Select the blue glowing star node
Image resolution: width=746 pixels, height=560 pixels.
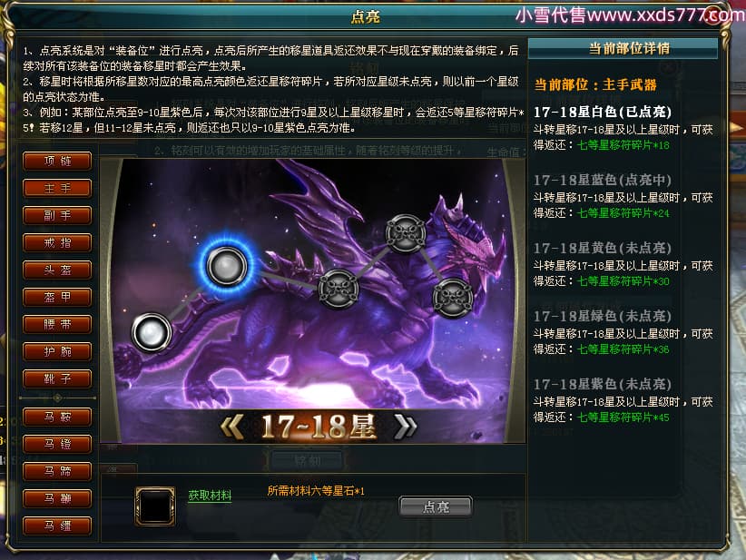click(227, 266)
